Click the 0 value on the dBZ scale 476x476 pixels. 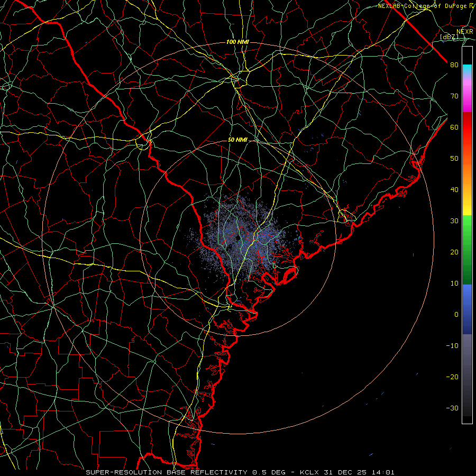pyautogui.click(x=456, y=315)
